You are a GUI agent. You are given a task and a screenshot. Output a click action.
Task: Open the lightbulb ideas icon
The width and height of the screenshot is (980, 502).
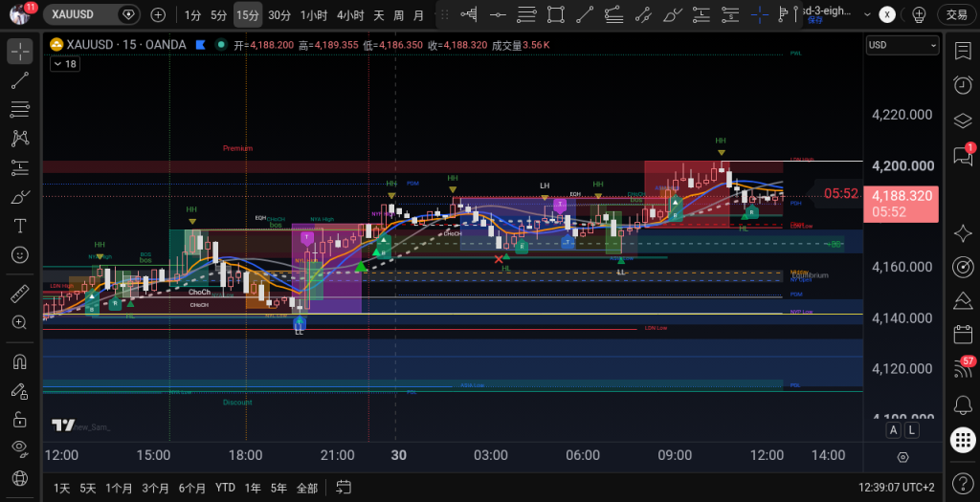(x=919, y=15)
